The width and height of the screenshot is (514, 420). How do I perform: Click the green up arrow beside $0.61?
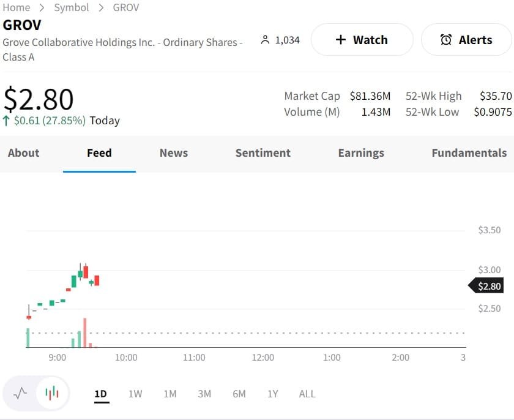7,121
